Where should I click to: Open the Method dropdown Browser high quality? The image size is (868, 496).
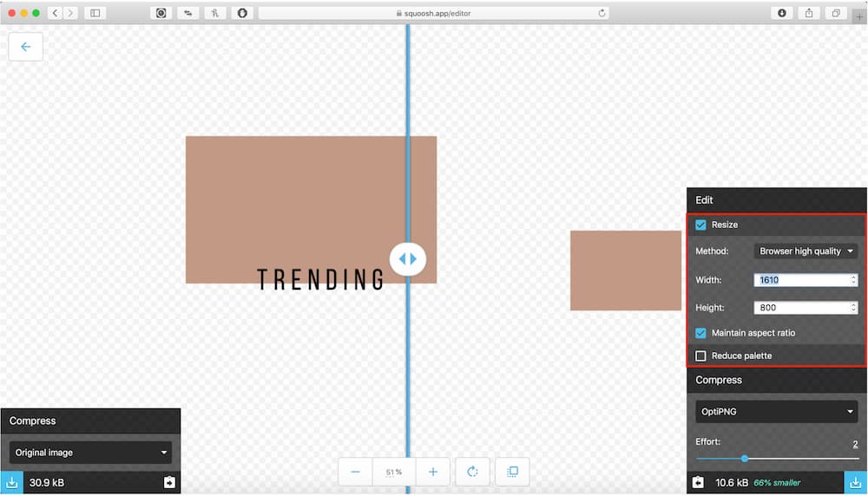pos(806,251)
